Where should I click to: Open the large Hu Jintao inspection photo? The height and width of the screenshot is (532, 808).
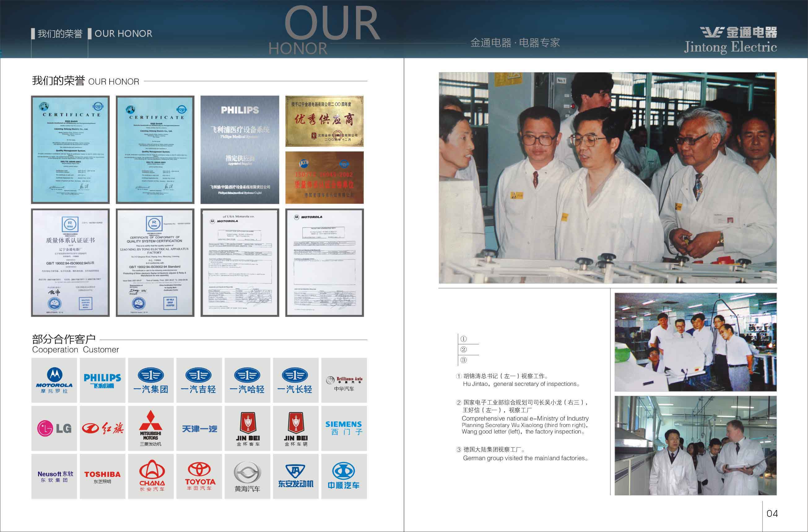click(608, 178)
